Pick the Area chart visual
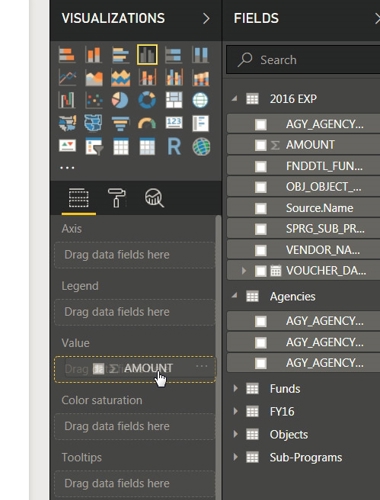Viewport: 380px width, 500px height. [x=93, y=78]
